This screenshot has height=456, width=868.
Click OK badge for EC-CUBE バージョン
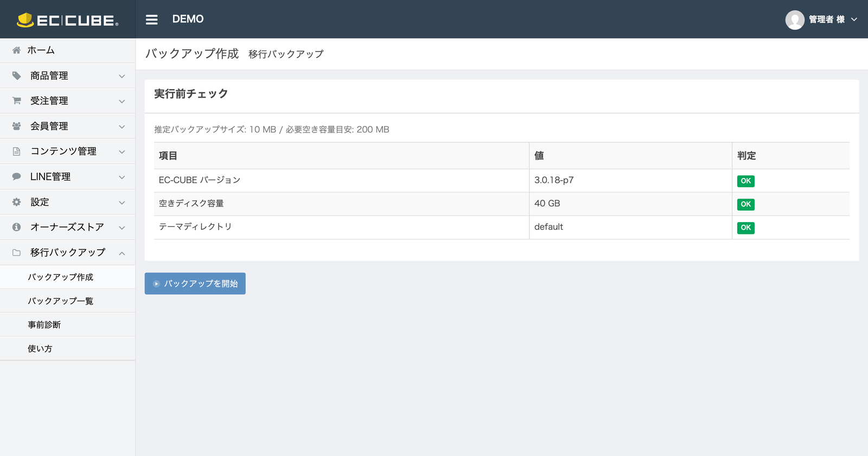pos(746,181)
